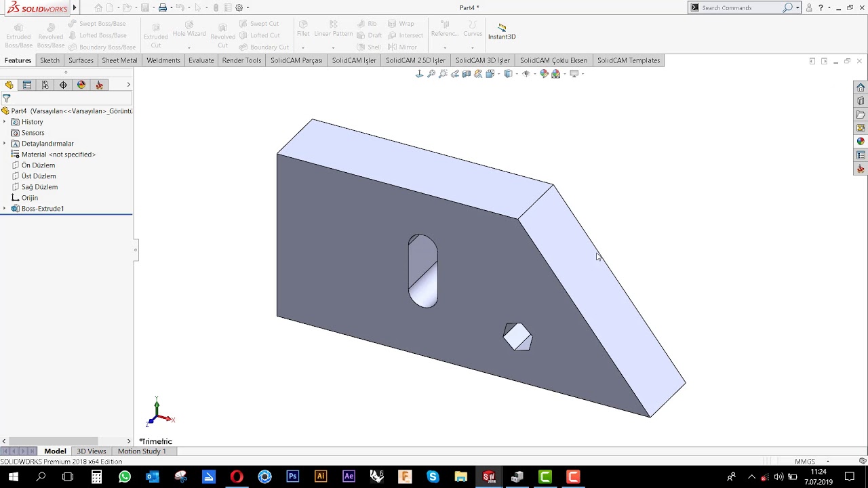Switch to the Surfaces tab
Image resolution: width=868 pixels, height=488 pixels.
(81, 60)
